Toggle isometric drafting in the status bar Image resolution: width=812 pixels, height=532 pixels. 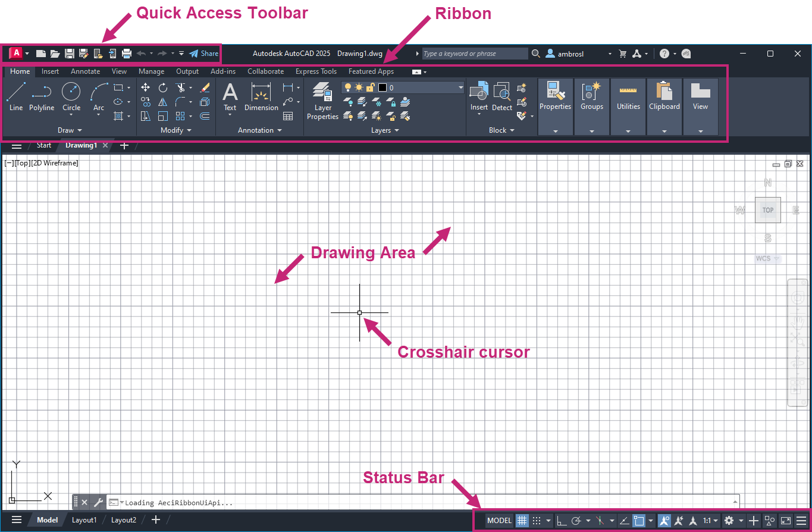click(600, 521)
